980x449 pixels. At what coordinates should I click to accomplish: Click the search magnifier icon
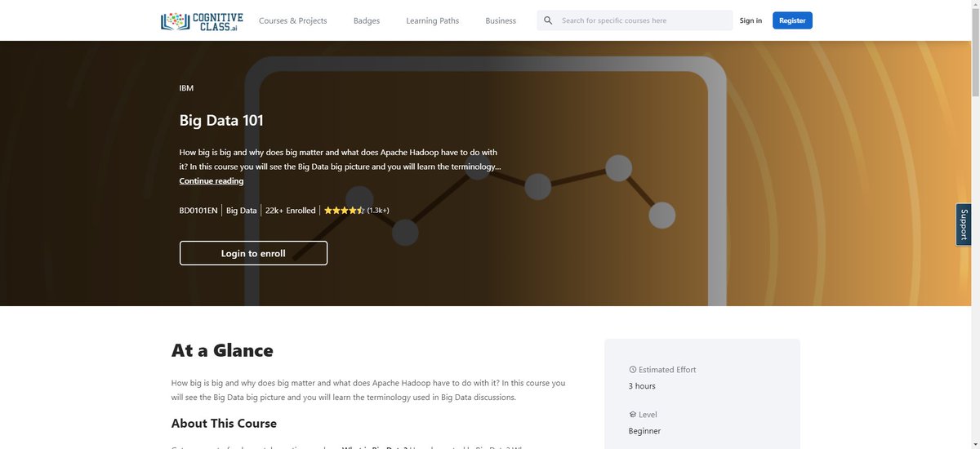point(548,20)
